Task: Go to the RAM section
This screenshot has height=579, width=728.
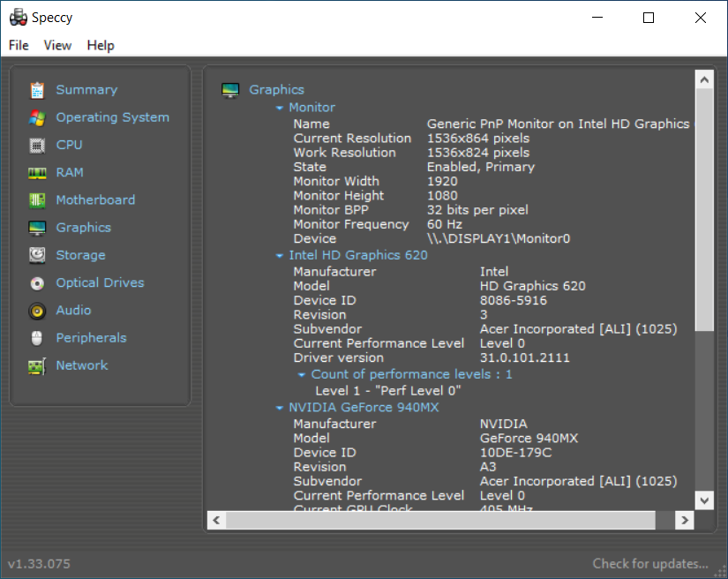Action: [x=70, y=172]
